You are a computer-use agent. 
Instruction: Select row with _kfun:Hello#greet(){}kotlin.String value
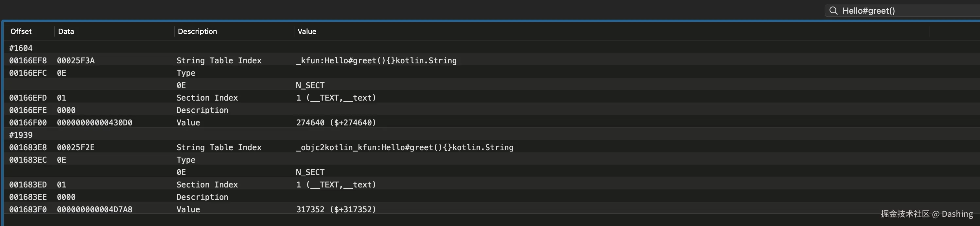tap(376, 61)
